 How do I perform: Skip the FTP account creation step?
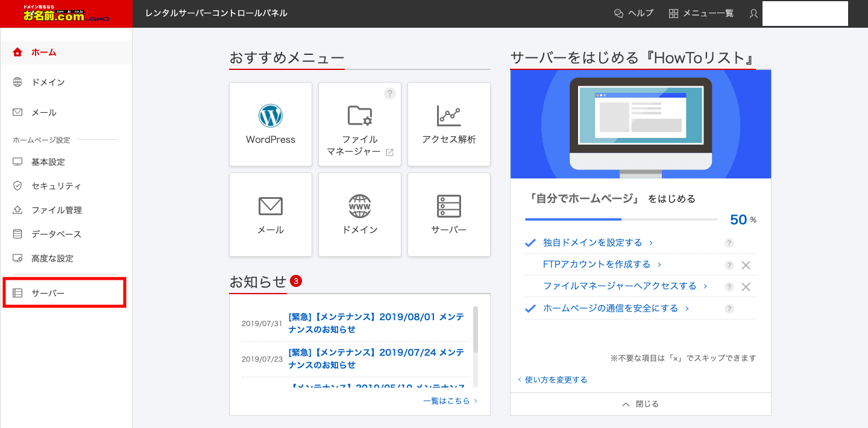(x=746, y=265)
